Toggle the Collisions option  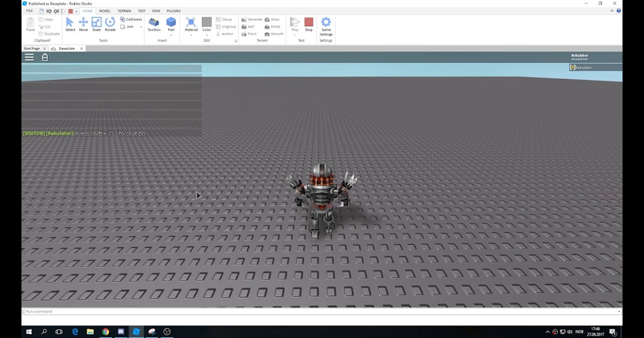tap(131, 19)
